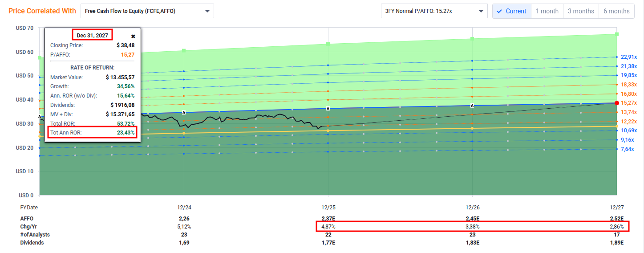Screen dimensions: 644x253
Task: Click the yellow line dot at 12/24
Action: pos(184,133)
